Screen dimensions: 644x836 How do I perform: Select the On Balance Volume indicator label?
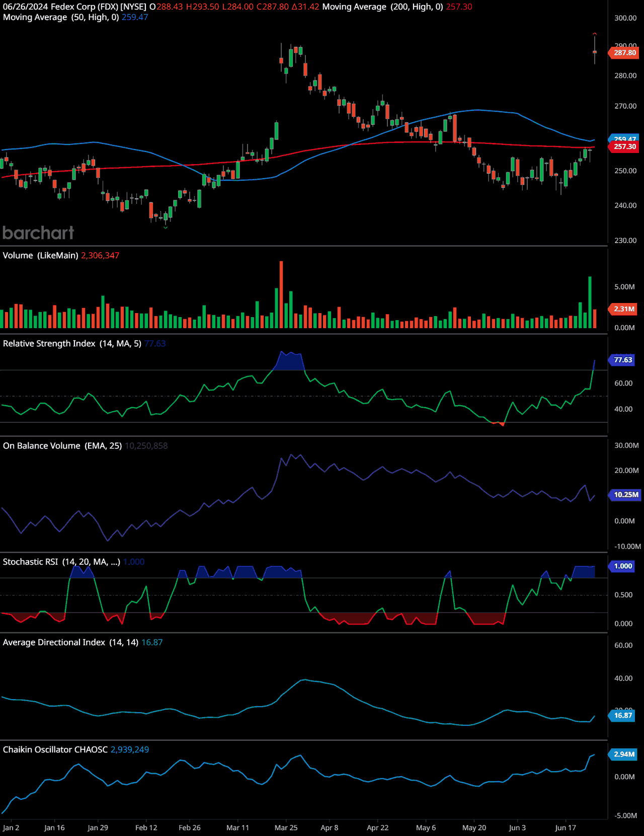click(62, 445)
